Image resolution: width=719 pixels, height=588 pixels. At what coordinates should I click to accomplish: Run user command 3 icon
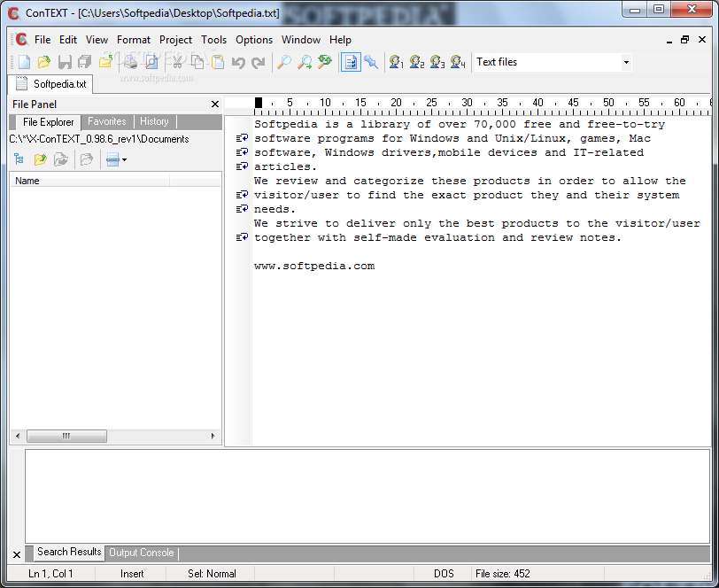pos(437,62)
